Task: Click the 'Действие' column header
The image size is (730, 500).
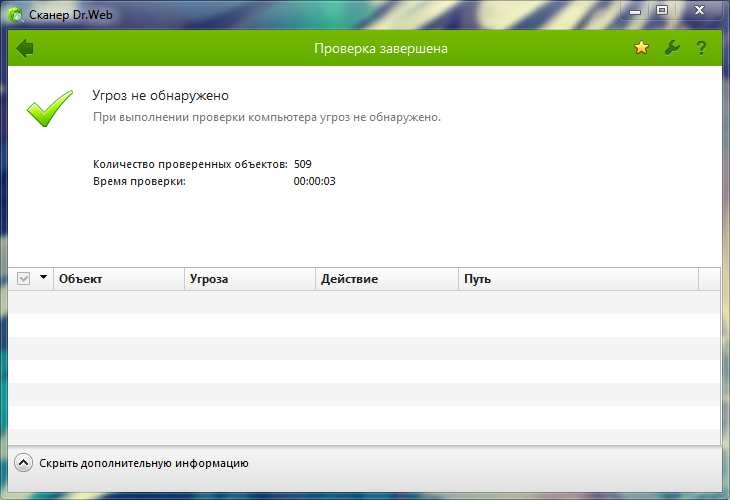Action: [x=387, y=279]
